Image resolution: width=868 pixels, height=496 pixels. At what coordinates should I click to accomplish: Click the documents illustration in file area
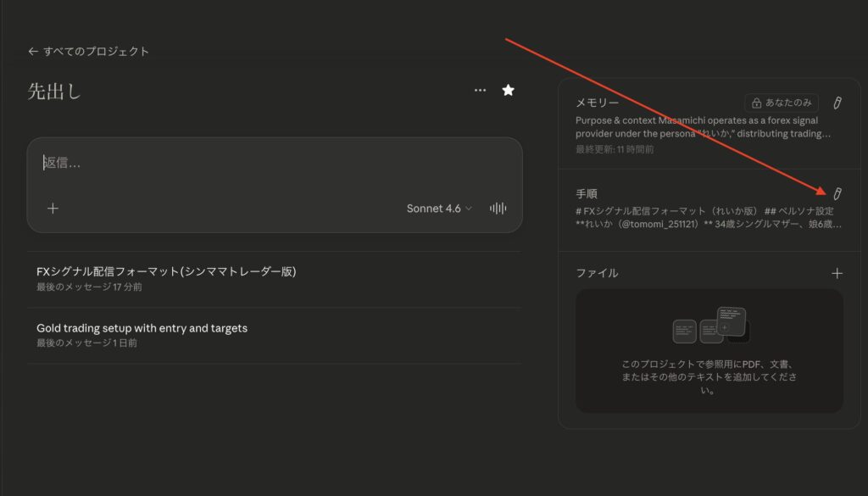pos(710,326)
